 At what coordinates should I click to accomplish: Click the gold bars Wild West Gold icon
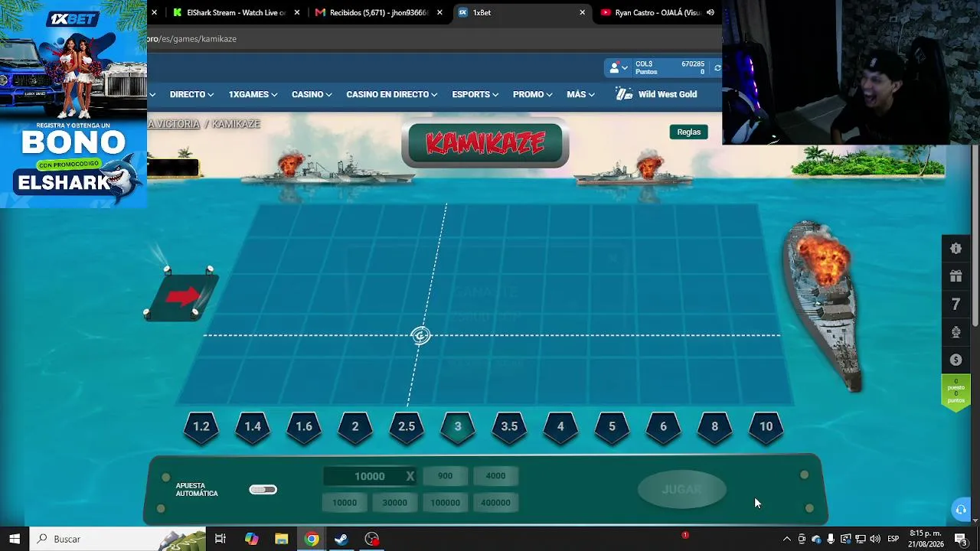[x=625, y=94]
